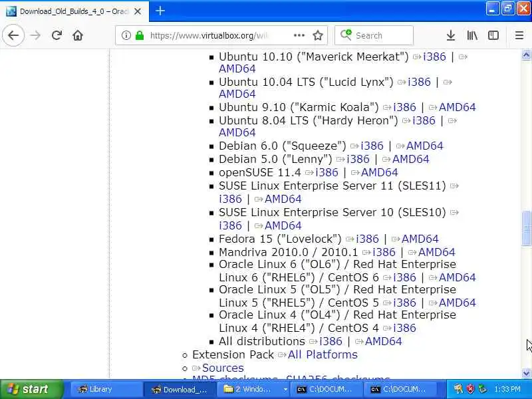
Task: Click the search engine magnifier icon
Action: click(346, 35)
